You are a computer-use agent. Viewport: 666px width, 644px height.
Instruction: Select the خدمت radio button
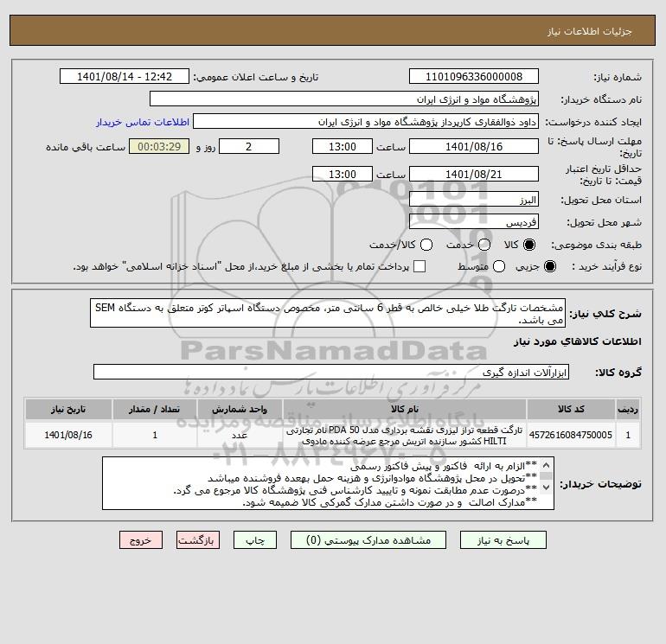(x=484, y=245)
